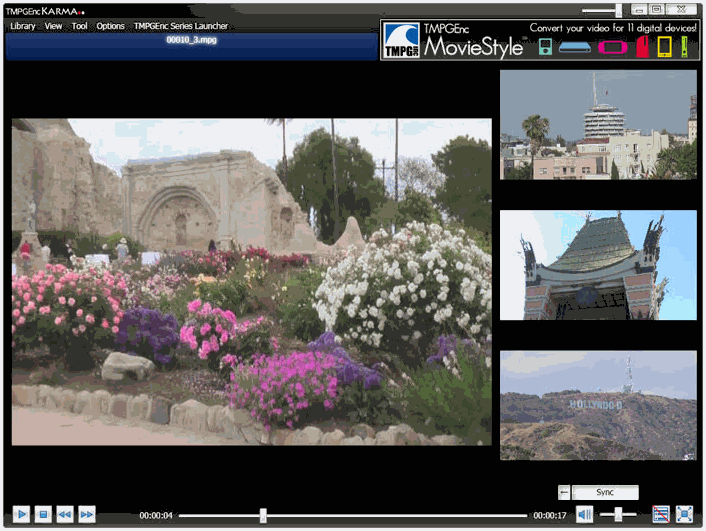The height and width of the screenshot is (531, 706).
Task: Click the elapsed time 00:00:04
Action: pyautogui.click(x=156, y=515)
